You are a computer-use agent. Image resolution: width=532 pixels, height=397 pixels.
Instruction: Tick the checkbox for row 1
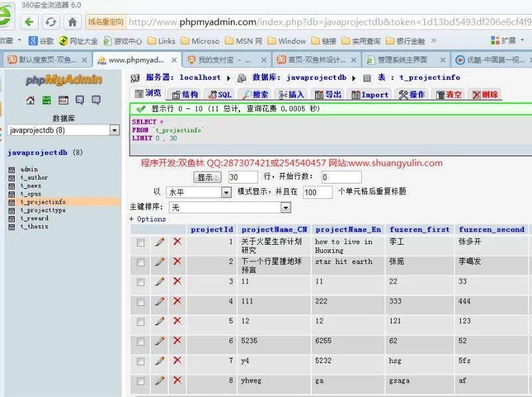140,243
